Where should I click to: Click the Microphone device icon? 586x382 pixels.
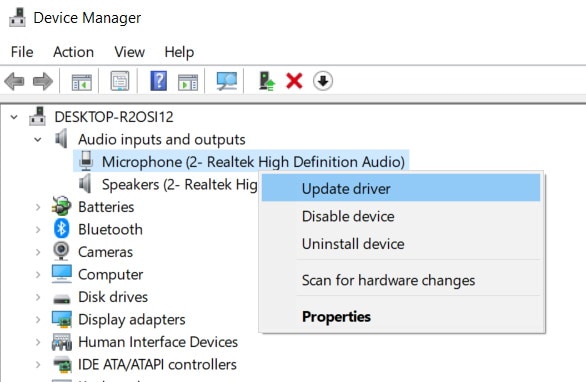pyautogui.click(x=86, y=161)
